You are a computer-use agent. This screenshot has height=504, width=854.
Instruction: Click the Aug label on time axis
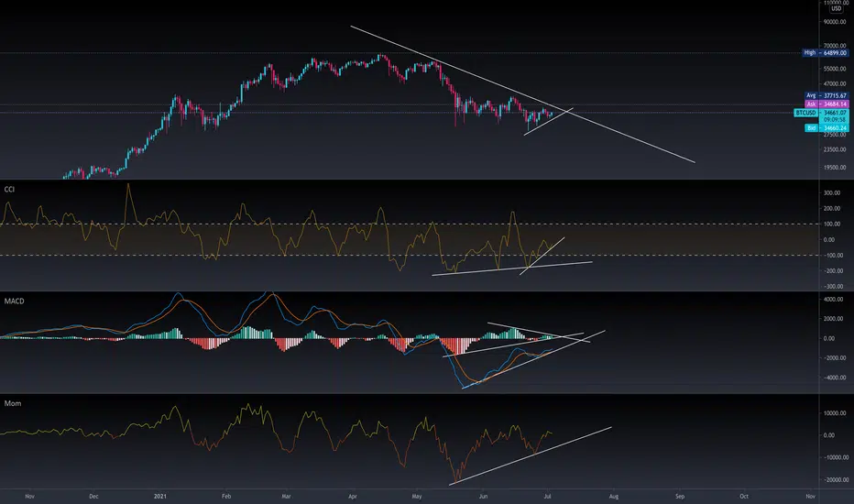click(x=614, y=497)
